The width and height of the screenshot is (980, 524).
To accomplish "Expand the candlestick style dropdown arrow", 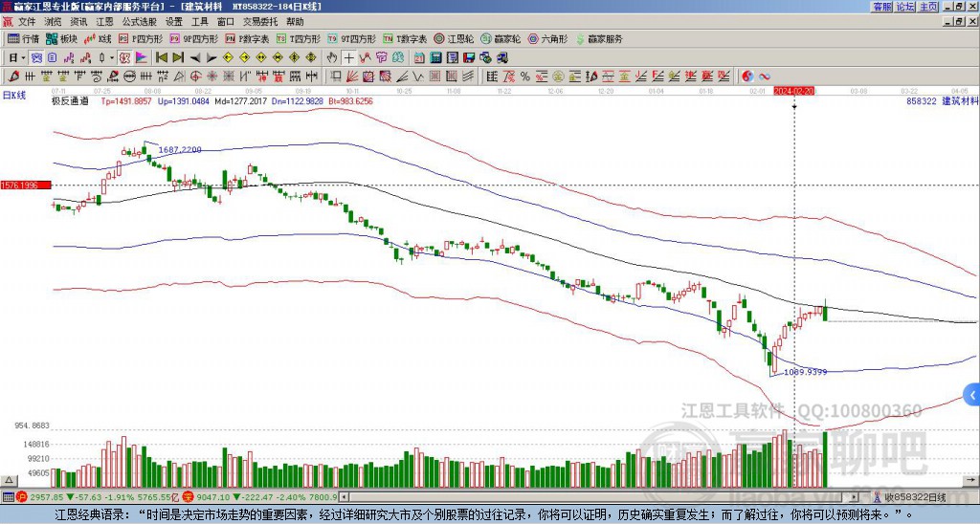I will click(112, 57).
